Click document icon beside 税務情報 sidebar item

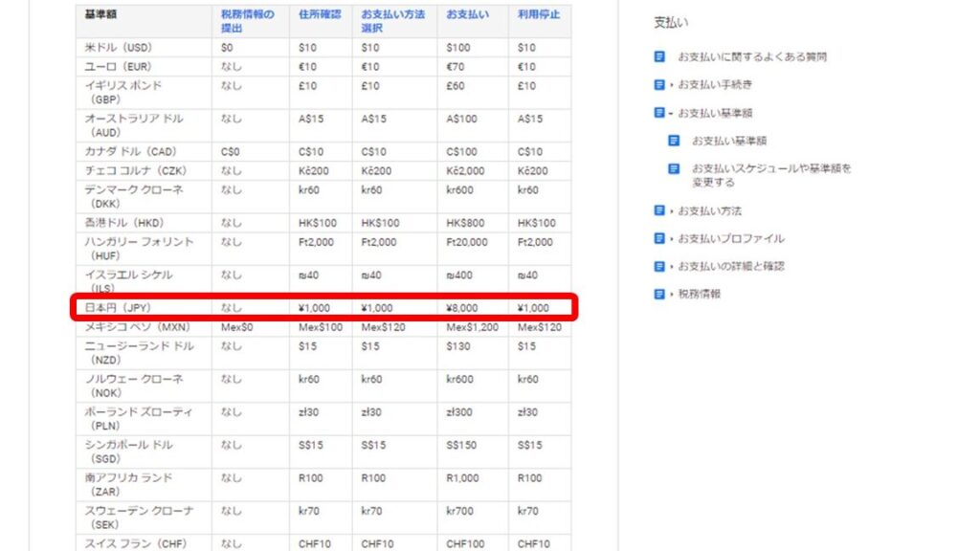tap(659, 294)
